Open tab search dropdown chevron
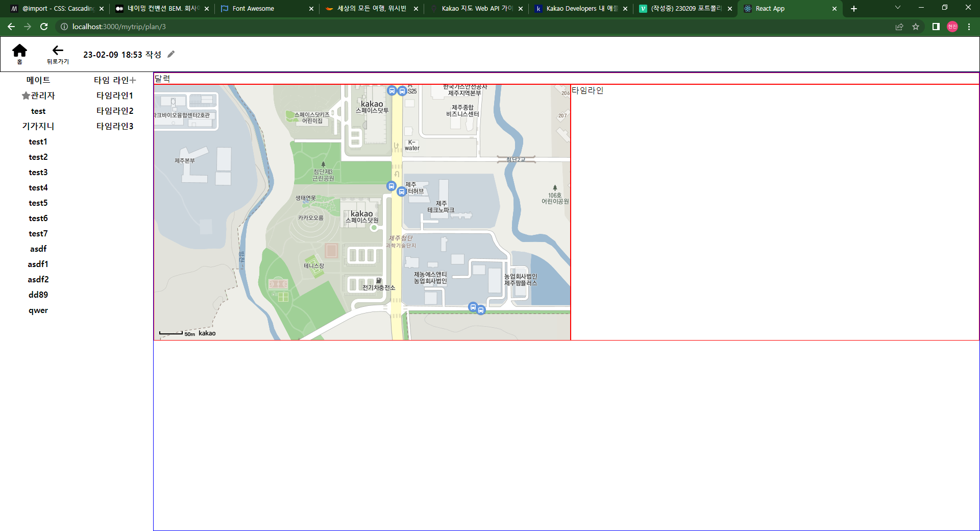The image size is (980, 531). click(x=898, y=8)
